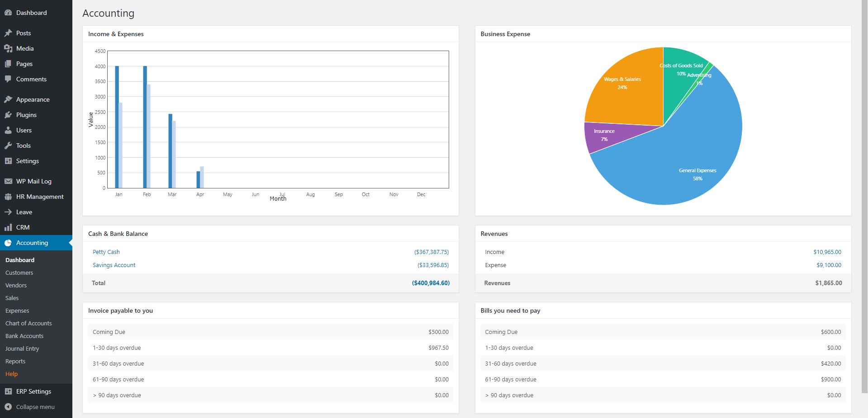The height and width of the screenshot is (418, 868).
Task: Open Media via its camera-note icon
Action: [x=8, y=48]
